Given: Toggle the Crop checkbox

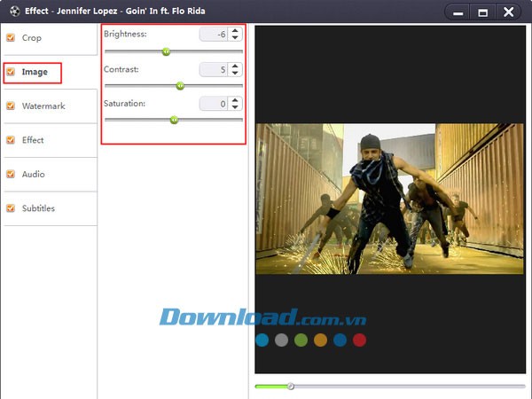Looking at the screenshot, I should point(11,37).
